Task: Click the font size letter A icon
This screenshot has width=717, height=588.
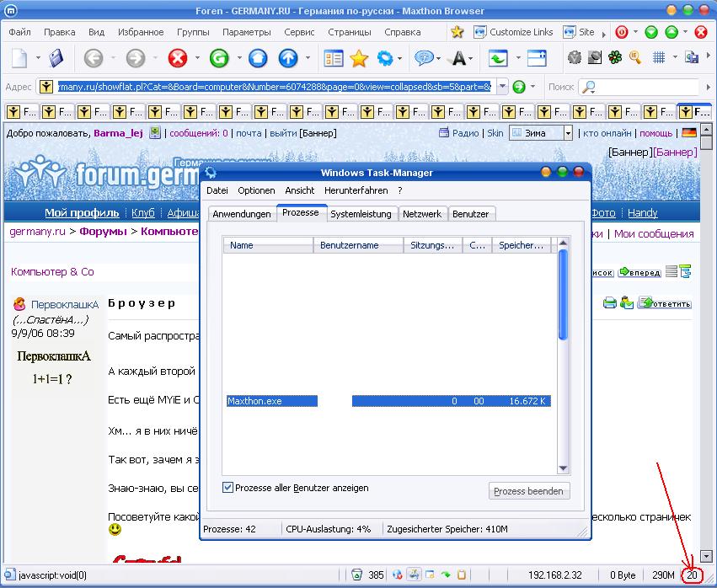Action: point(458,58)
